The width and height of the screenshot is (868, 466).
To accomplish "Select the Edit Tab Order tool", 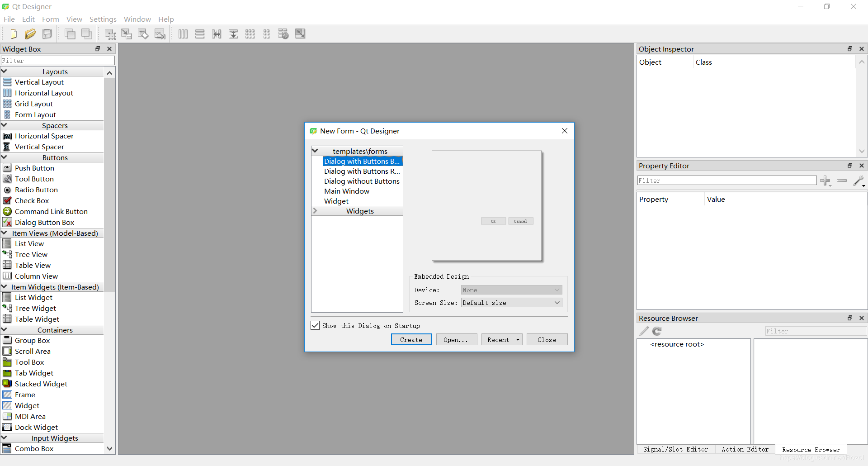I will pyautogui.click(x=160, y=34).
